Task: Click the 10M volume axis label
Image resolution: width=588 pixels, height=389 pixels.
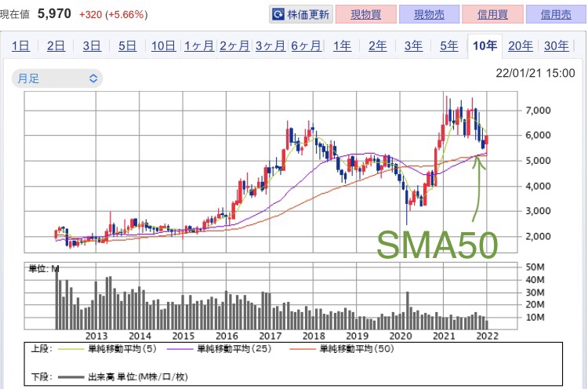Action: (535, 318)
